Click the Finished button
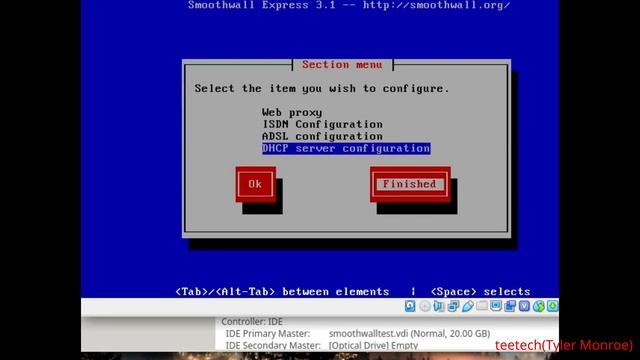The height and width of the screenshot is (360, 640). 410,184
